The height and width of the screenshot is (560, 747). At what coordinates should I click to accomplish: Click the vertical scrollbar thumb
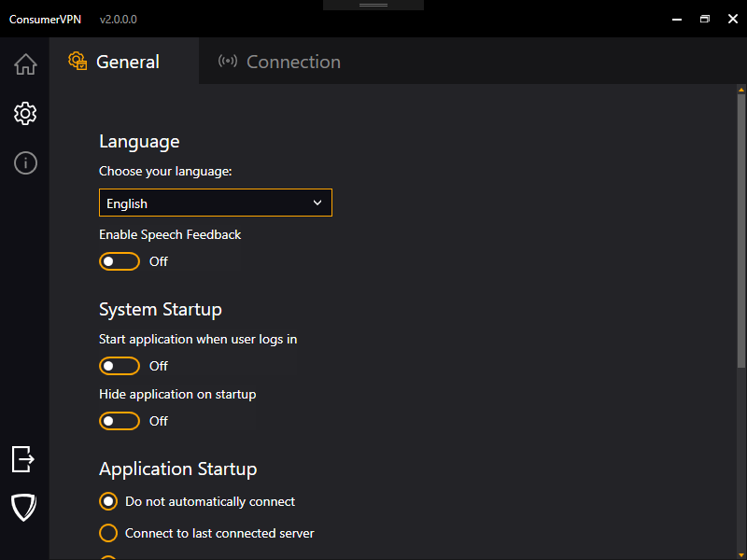740,231
